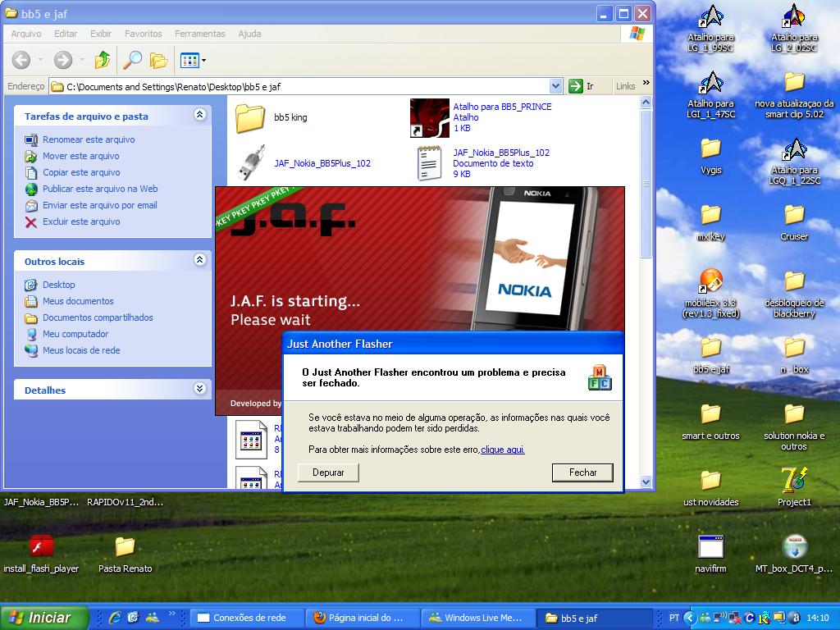The width and height of the screenshot is (840, 630).
Task: Open the Iniciar start menu
Action: pyautogui.click(x=44, y=618)
